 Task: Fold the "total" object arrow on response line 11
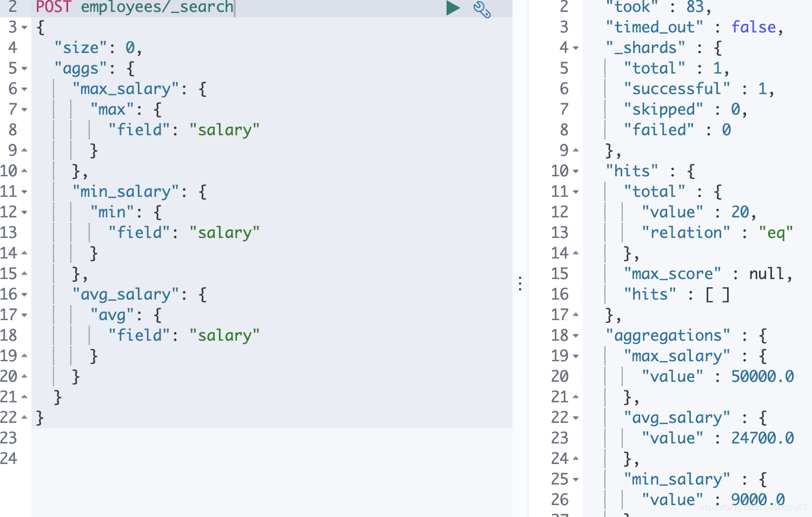coord(576,192)
